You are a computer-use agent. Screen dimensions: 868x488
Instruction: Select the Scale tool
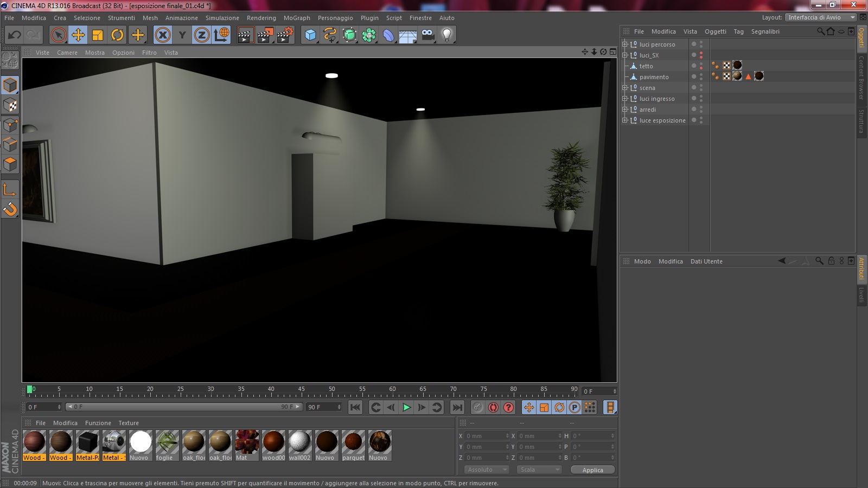pos(98,35)
